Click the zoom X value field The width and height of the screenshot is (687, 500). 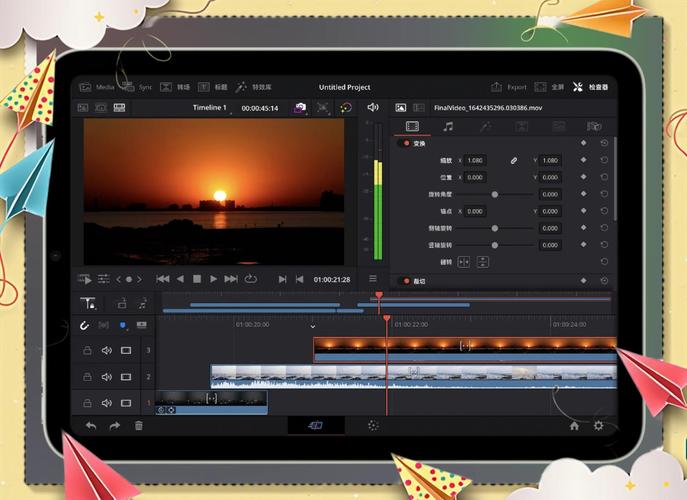pyautogui.click(x=475, y=160)
